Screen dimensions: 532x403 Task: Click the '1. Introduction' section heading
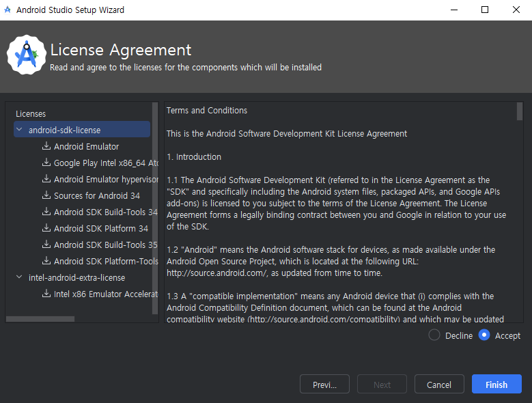click(194, 156)
